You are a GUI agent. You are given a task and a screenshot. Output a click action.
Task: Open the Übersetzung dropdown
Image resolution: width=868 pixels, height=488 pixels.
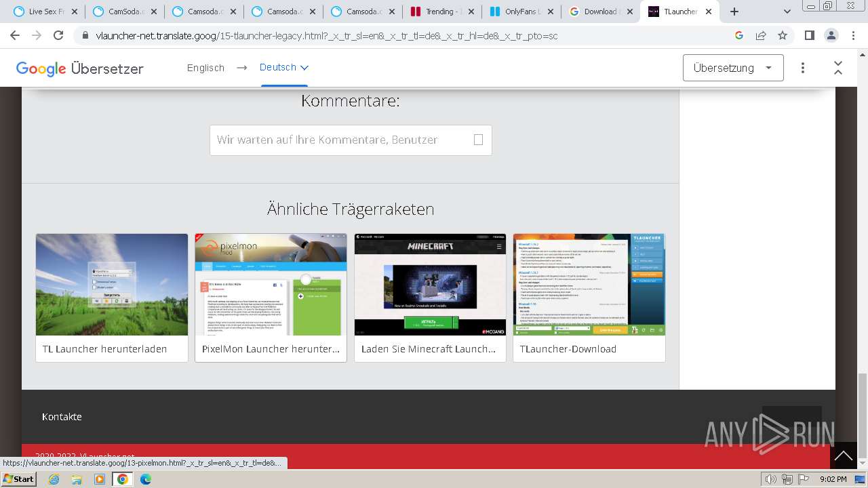[733, 68]
